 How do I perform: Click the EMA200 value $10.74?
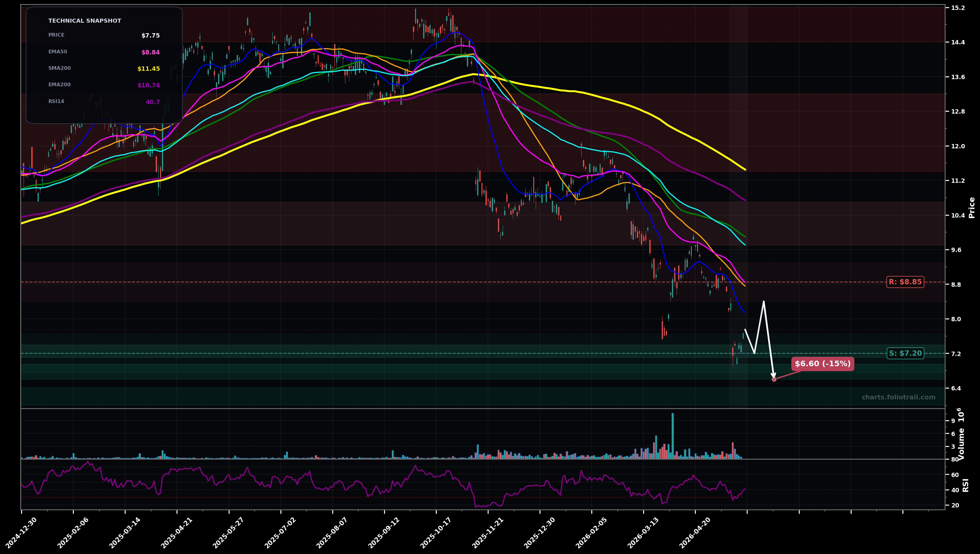click(149, 85)
